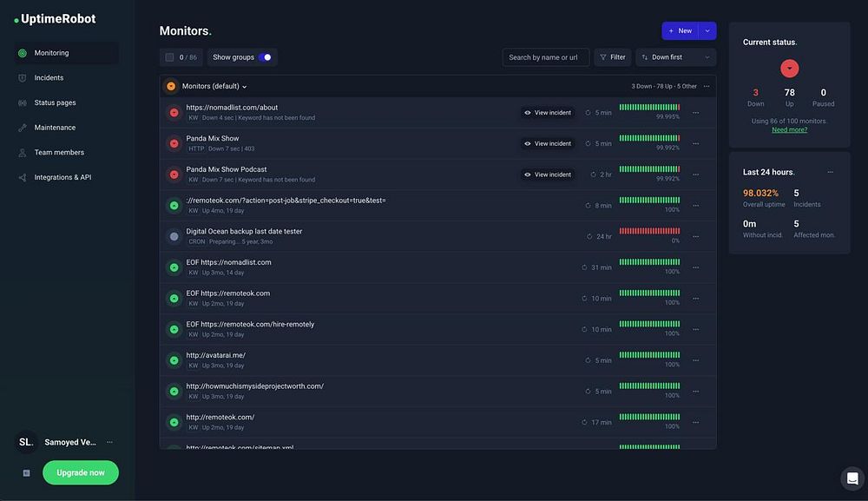Viewport: 868px width, 501px height.
Task: Click the Integrations & API share icon
Action: pos(23,178)
